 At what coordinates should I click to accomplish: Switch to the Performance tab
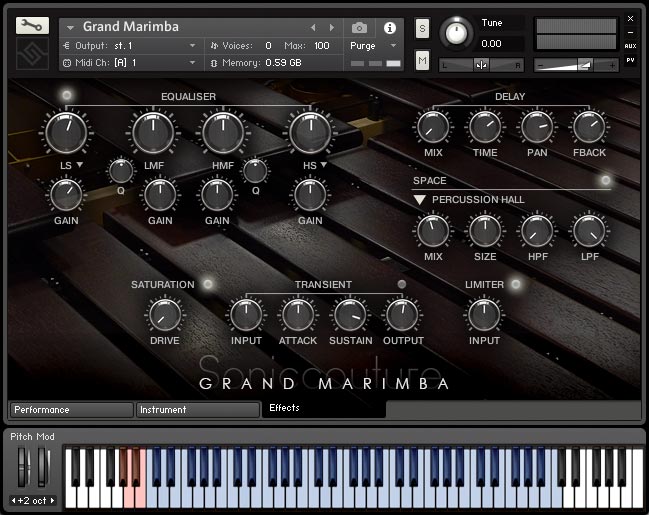click(x=71, y=410)
